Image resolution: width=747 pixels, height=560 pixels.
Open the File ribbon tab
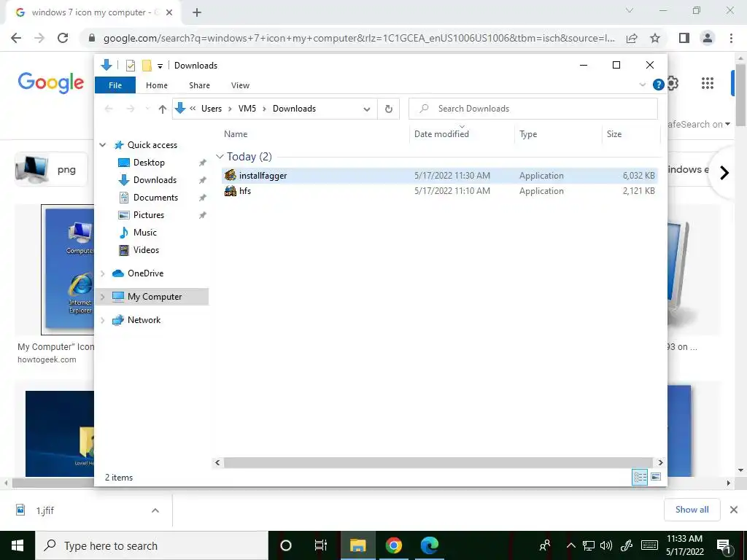115,85
